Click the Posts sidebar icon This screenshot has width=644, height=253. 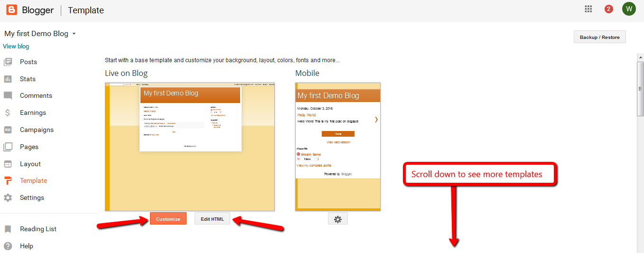click(8, 62)
